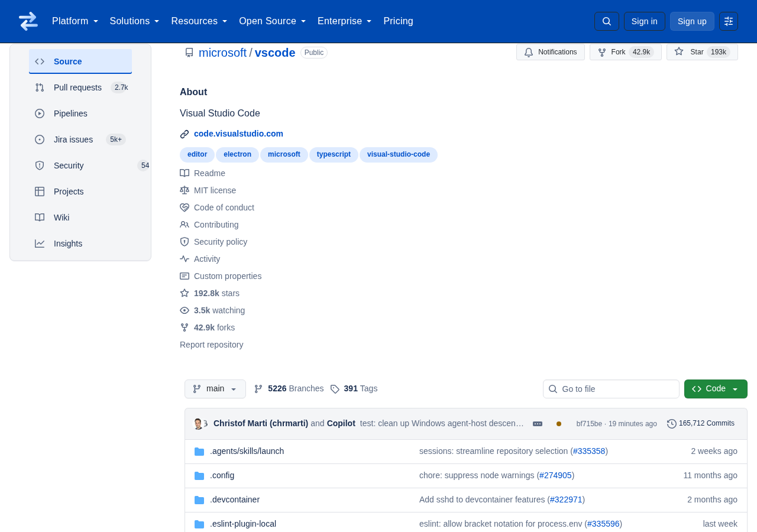Open the .agents/skills/launch folder

tap(247, 451)
